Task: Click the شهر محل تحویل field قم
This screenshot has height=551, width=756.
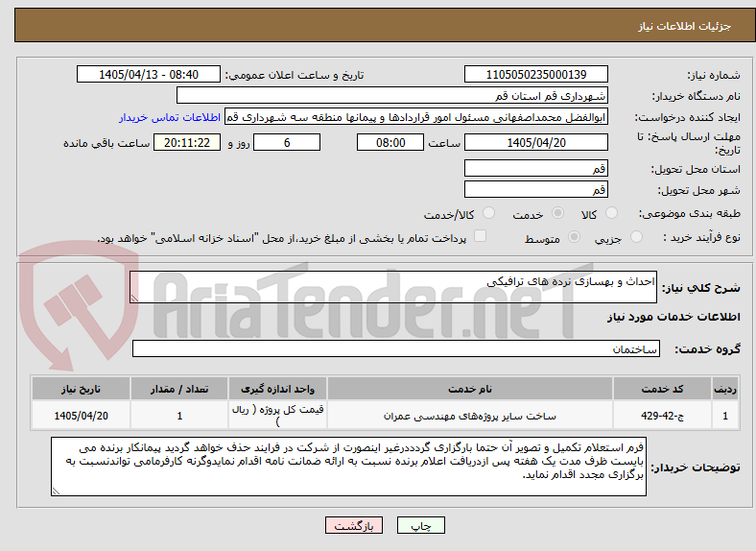Action: coord(535,190)
